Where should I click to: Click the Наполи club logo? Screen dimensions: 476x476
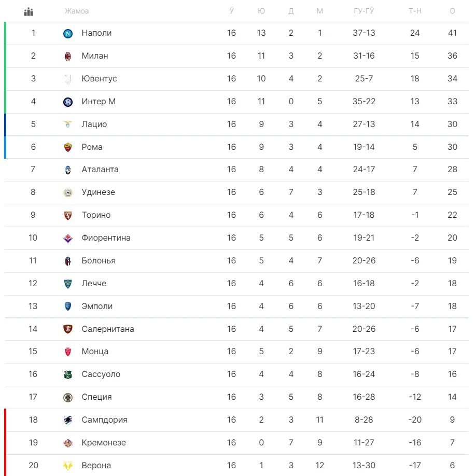[68, 33]
